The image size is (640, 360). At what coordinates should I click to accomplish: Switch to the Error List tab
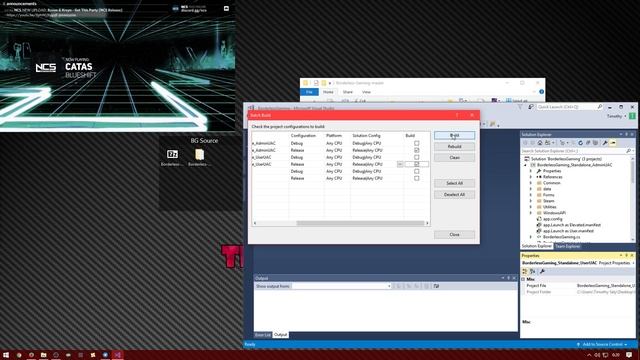263,335
